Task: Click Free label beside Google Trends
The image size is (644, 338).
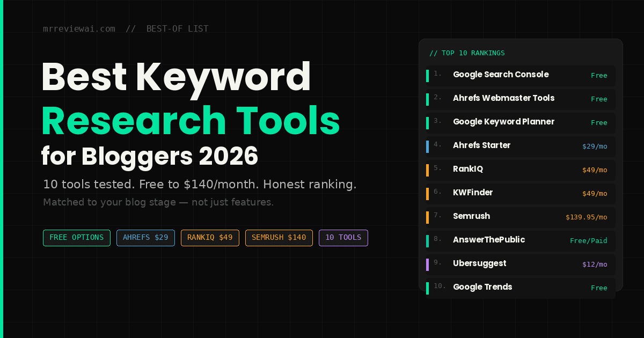Action: [x=599, y=288]
